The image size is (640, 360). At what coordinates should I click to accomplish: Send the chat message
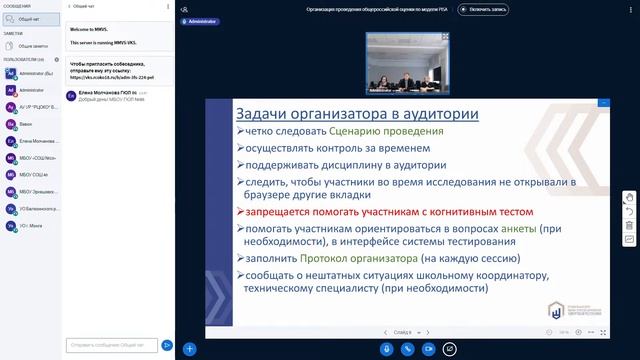[167, 345]
